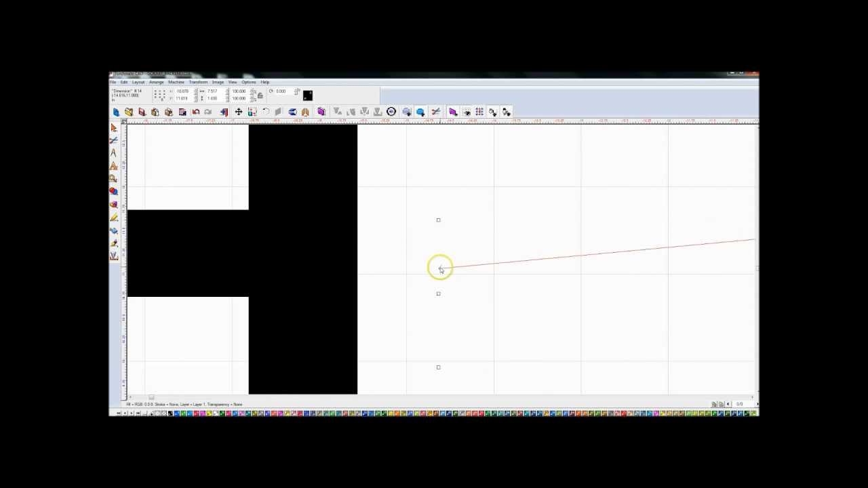Click the anchor point grid selector
This screenshot has width=868, height=488.
coord(159,94)
